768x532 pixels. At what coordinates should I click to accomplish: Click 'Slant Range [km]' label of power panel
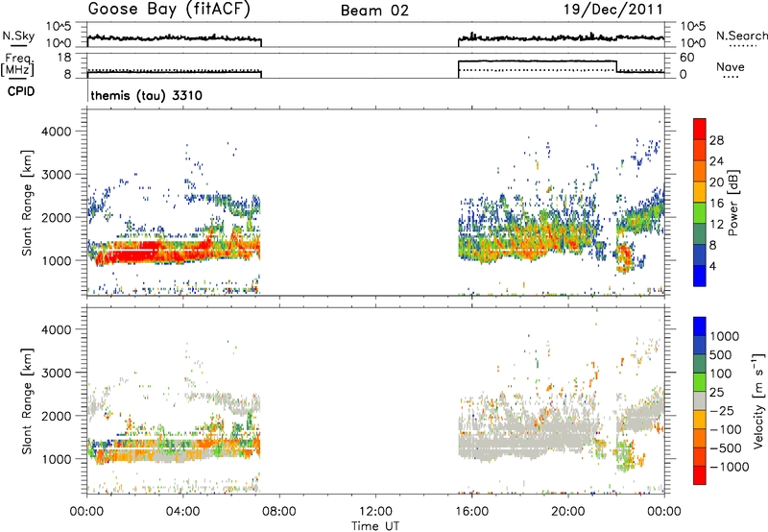pyautogui.click(x=27, y=203)
